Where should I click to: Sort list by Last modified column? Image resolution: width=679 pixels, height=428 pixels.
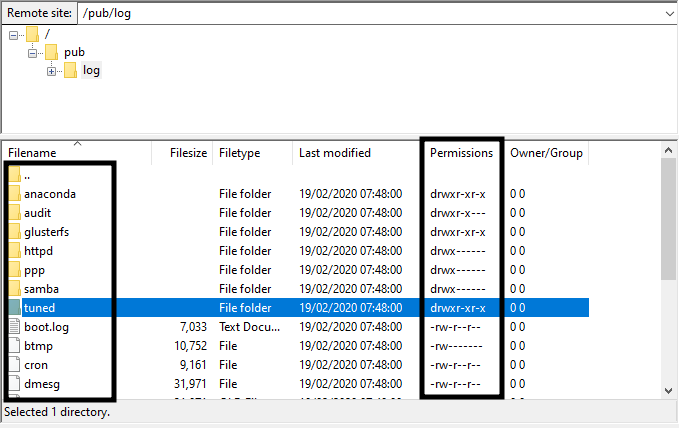point(334,153)
